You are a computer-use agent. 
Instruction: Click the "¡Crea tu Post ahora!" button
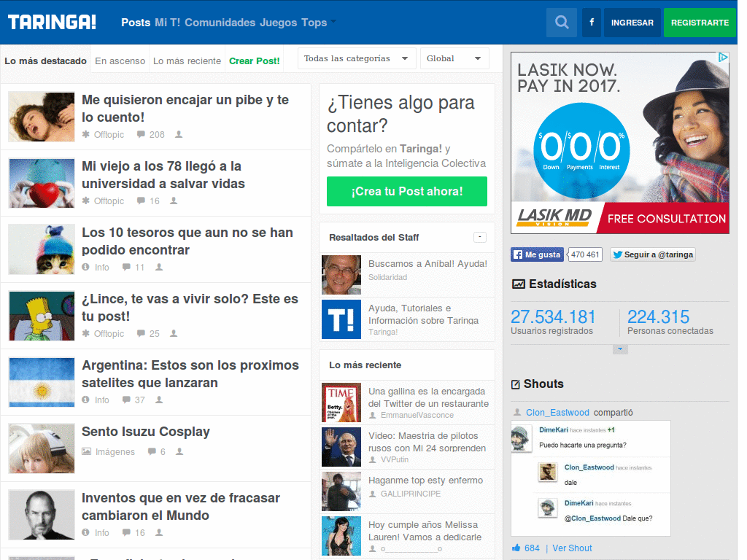406,191
